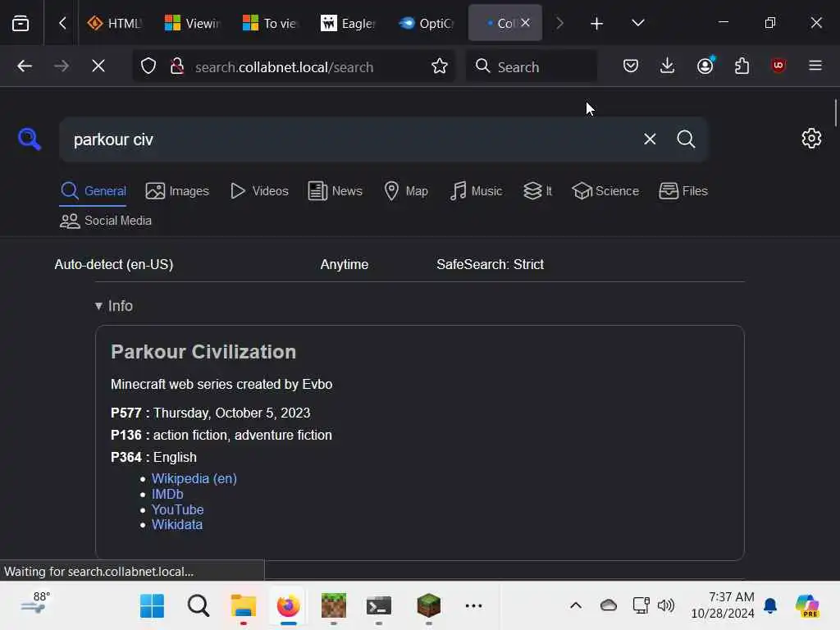The image size is (840, 630).
Task: Select the Social Media search category
Action: click(106, 221)
